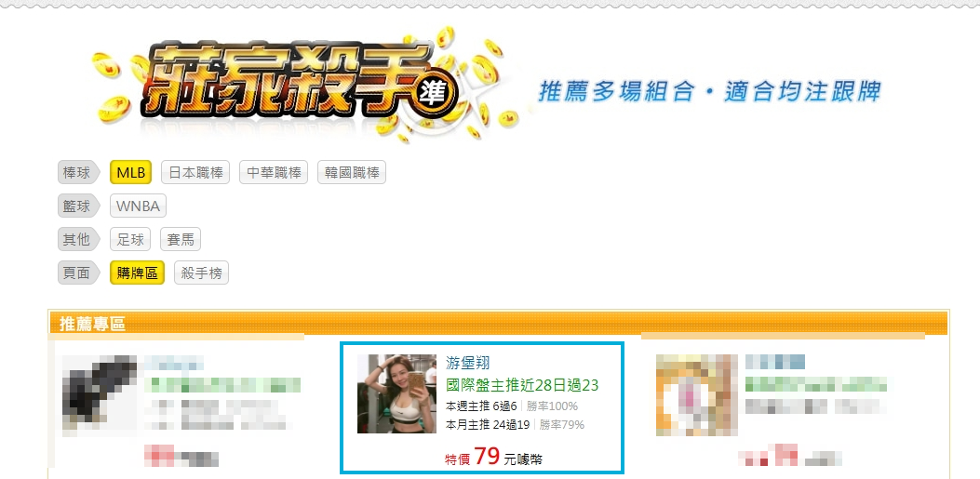The image size is (980, 479).
Task: Click the 籃球 category label
Action: click(x=79, y=206)
